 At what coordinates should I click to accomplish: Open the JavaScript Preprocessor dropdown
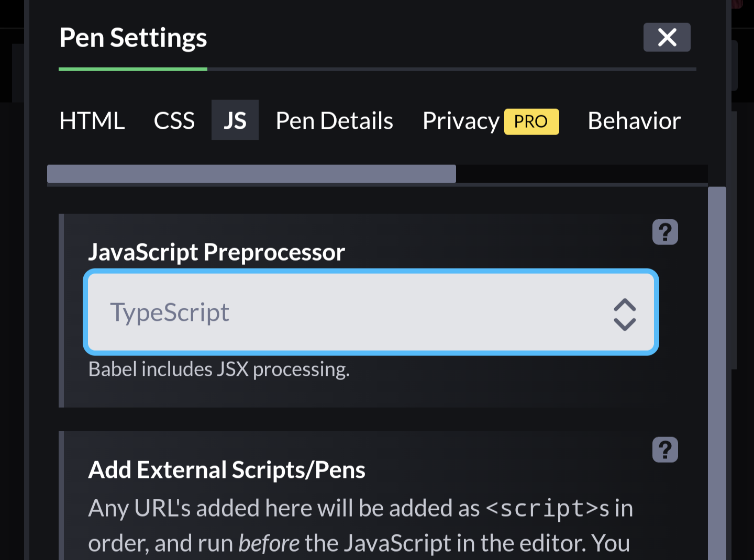tap(371, 312)
